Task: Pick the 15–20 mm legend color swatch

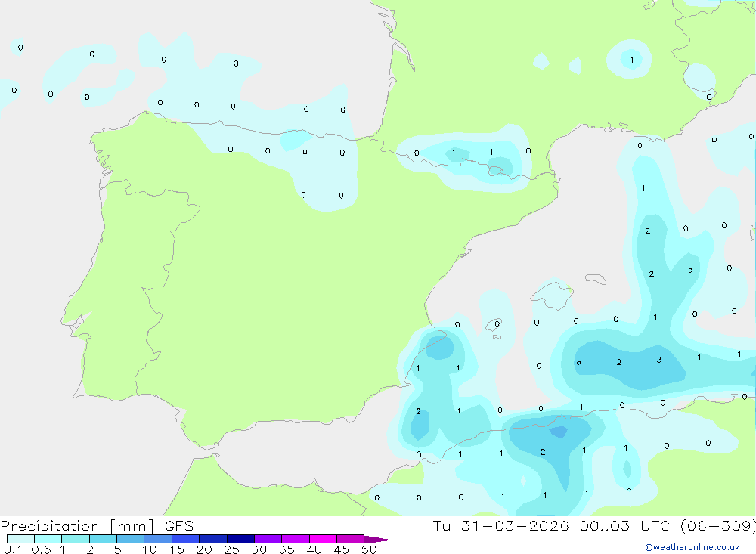Action: pyautogui.click(x=186, y=539)
